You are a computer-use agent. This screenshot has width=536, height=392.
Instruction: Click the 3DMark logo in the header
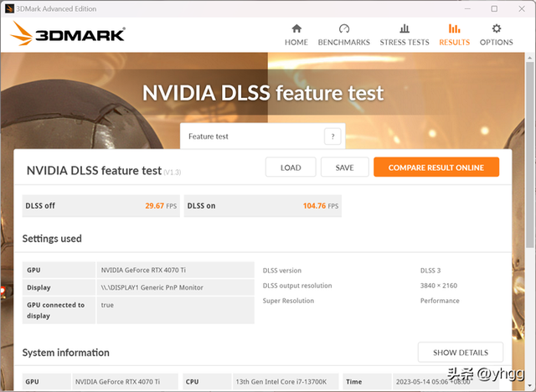[x=69, y=34]
